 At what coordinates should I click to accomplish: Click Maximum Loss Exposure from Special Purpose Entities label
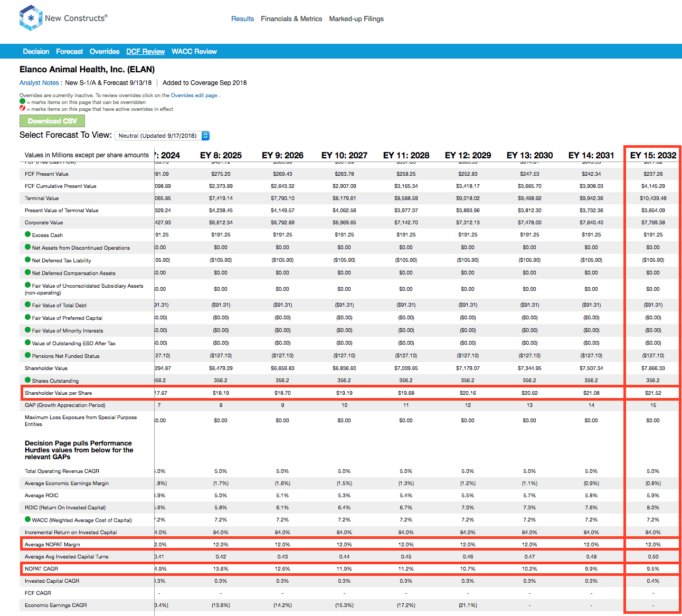81,420
